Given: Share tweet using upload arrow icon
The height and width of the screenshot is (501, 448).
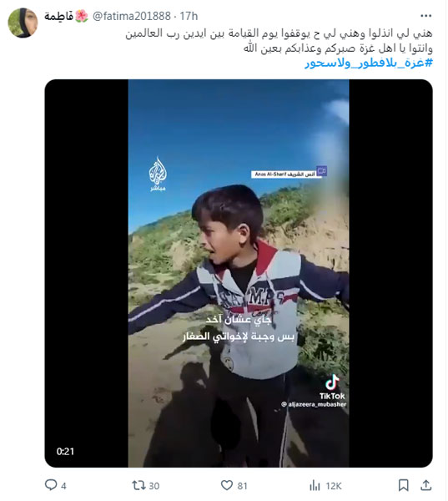Looking at the screenshot, I should click(425, 485).
